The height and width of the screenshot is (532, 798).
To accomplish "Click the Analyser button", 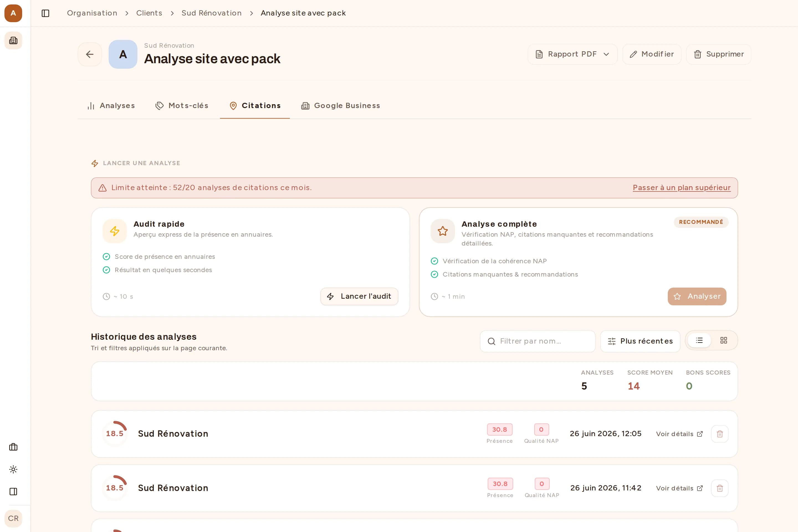I will [697, 296].
